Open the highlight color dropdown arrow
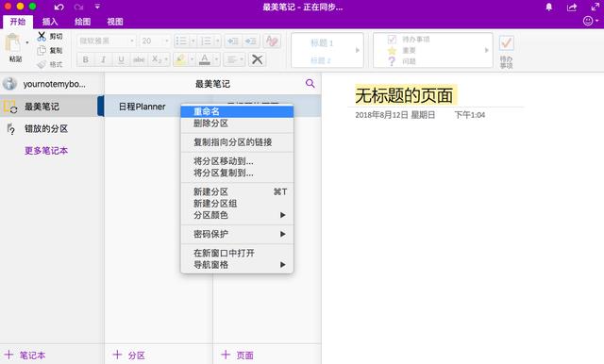 [x=192, y=59]
